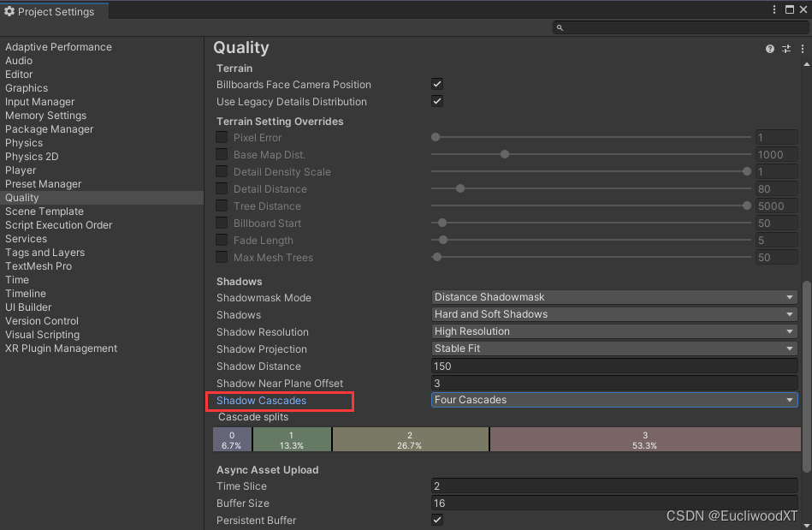This screenshot has width=812, height=530.
Task: Open TextMesh Pro settings category
Action: click(x=39, y=265)
